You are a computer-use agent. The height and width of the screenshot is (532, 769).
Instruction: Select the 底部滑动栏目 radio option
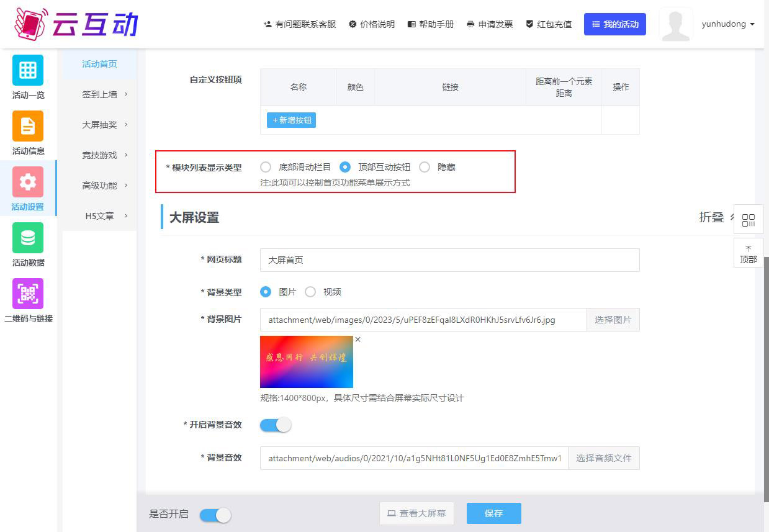tap(266, 167)
